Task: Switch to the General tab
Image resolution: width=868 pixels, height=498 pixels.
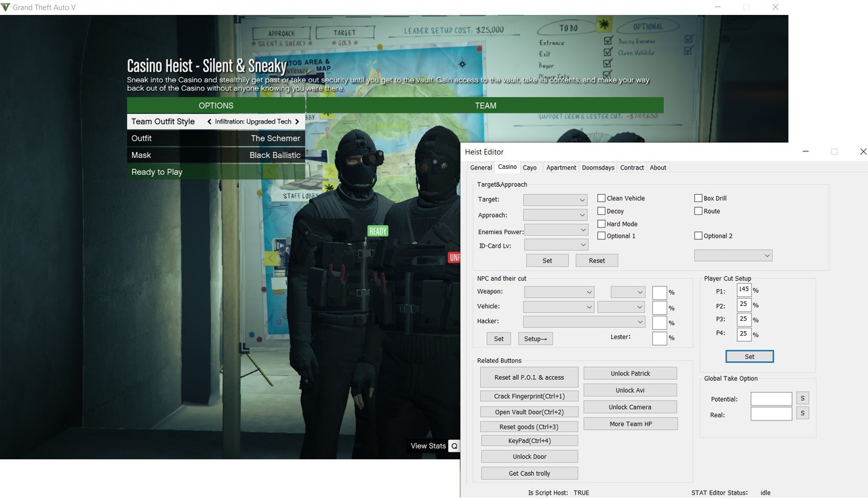Action: 481,168
